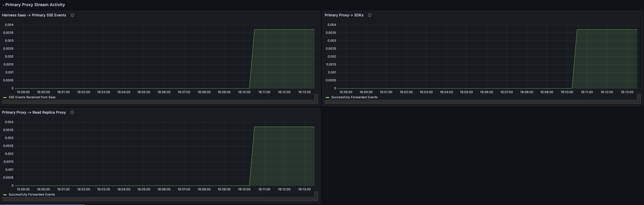Viewport: 644px width, 205px height.
Task: Collapse the Primary Proxy Stream Activity row
Action: click(x=3, y=5)
